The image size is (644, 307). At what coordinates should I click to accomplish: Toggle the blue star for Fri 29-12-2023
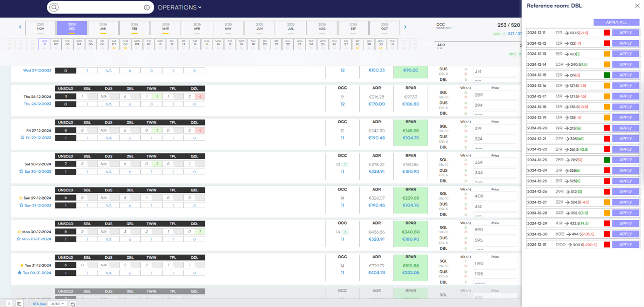coord(22,138)
